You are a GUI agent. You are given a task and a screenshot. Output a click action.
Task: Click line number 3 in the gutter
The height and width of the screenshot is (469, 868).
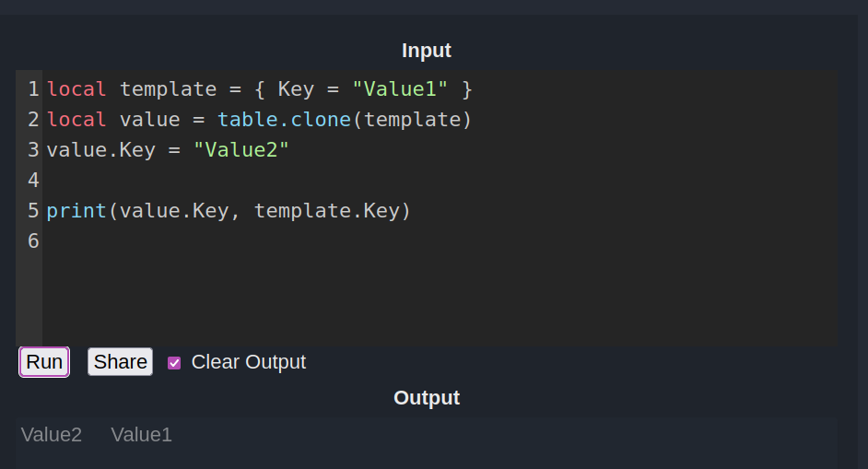[x=33, y=150]
